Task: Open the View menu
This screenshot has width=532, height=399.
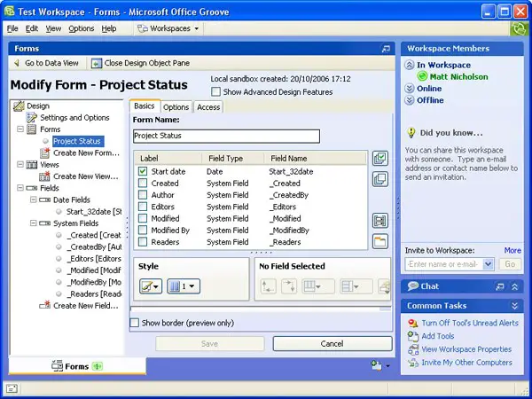Action: coord(53,29)
